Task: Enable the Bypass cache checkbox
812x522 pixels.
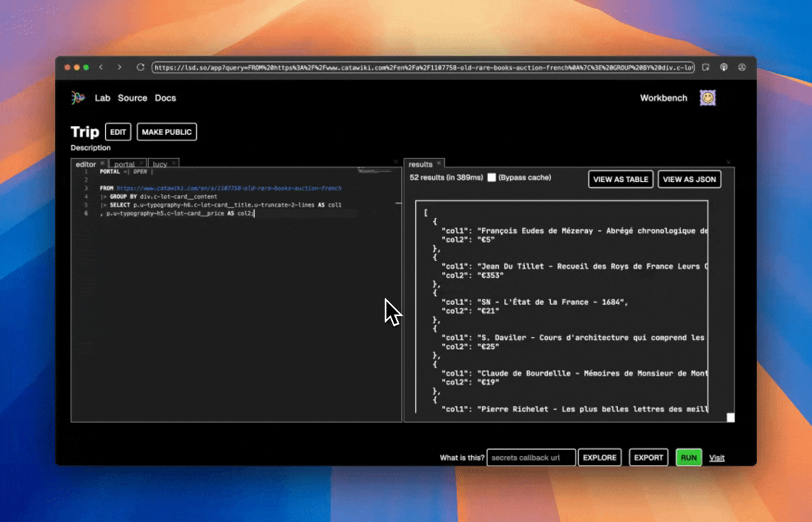Action: [491, 177]
